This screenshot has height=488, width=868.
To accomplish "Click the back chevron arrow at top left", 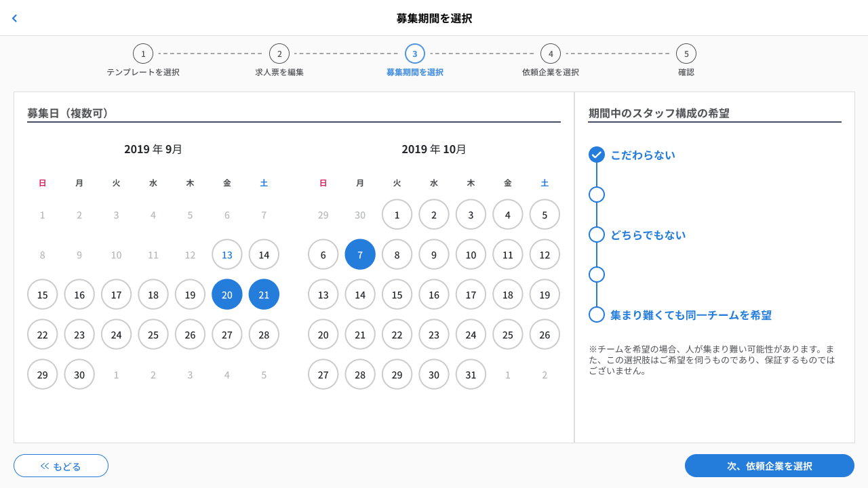I will click(x=14, y=18).
